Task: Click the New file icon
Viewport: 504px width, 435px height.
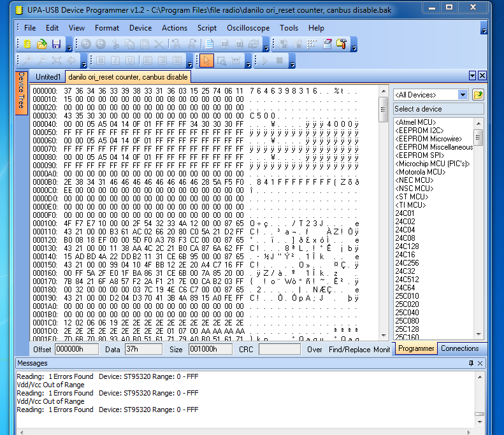Action: click(27, 44)
